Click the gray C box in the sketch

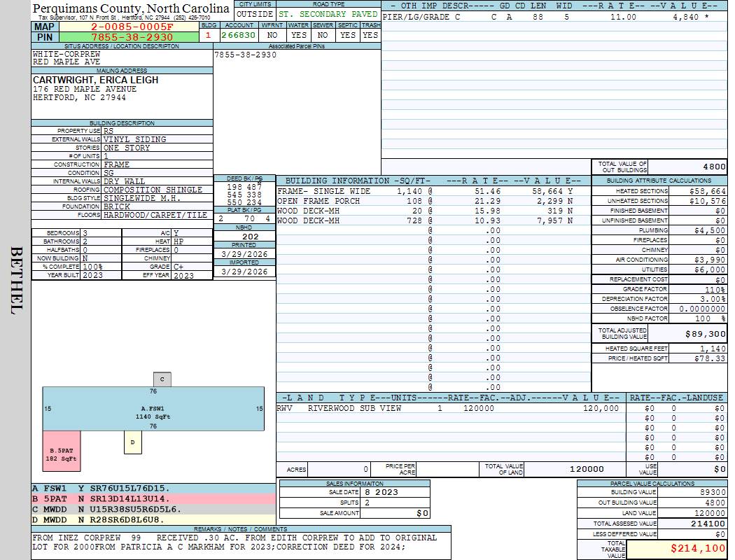pyautogui.click(x=162, y=379)
